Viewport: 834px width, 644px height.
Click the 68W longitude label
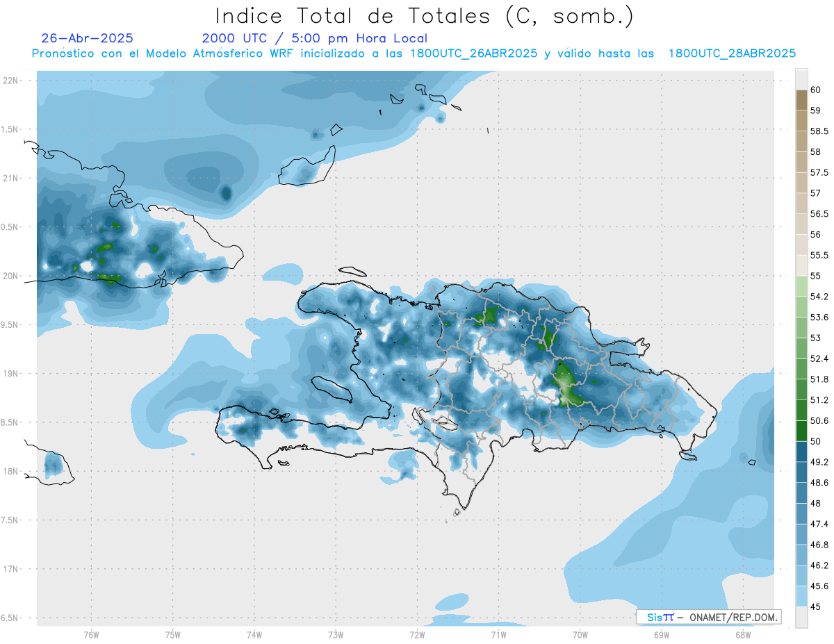[743, 635]
